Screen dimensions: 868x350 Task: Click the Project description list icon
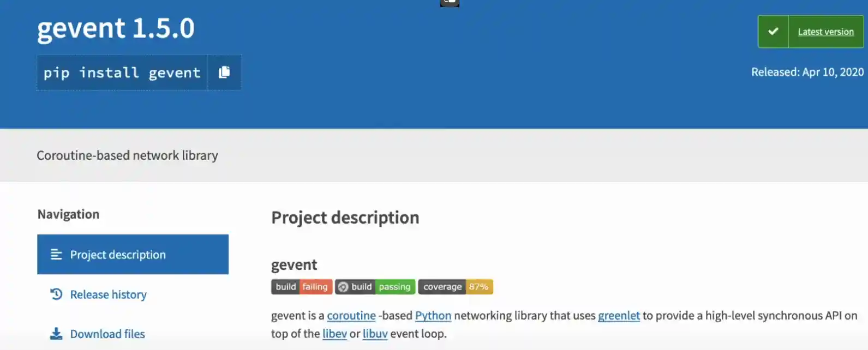coord(56,255)
